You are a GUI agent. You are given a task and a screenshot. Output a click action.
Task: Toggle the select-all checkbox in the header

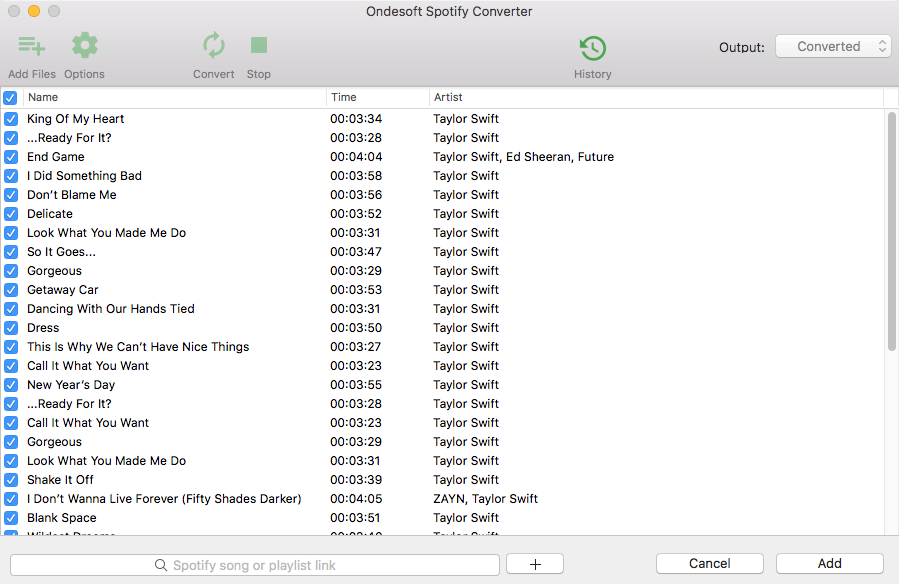[10, 97]
